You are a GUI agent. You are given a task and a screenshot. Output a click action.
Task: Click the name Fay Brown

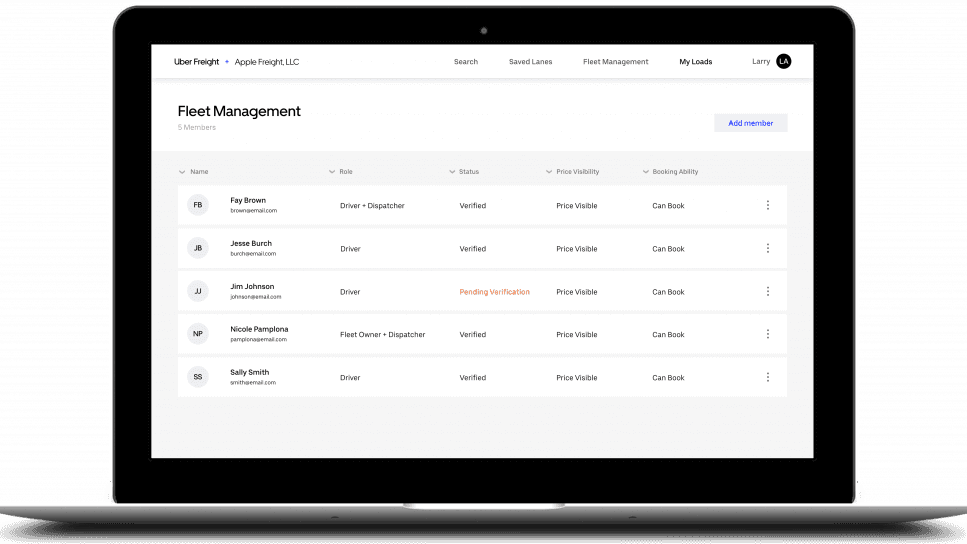(248, 200)
